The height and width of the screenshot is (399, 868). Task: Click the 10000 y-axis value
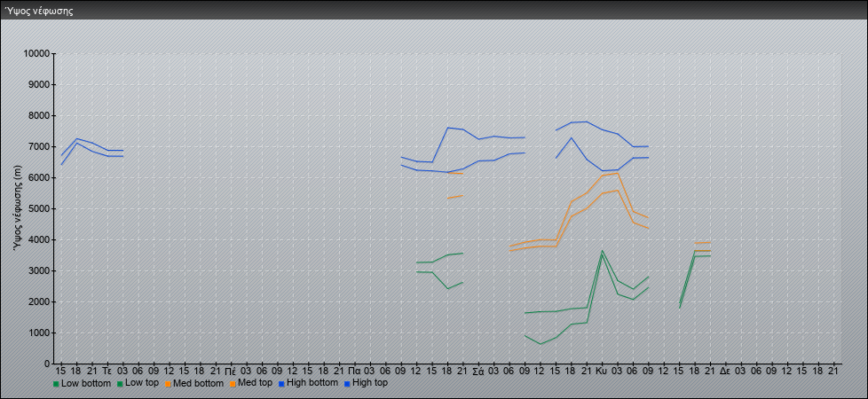(37, 54)
